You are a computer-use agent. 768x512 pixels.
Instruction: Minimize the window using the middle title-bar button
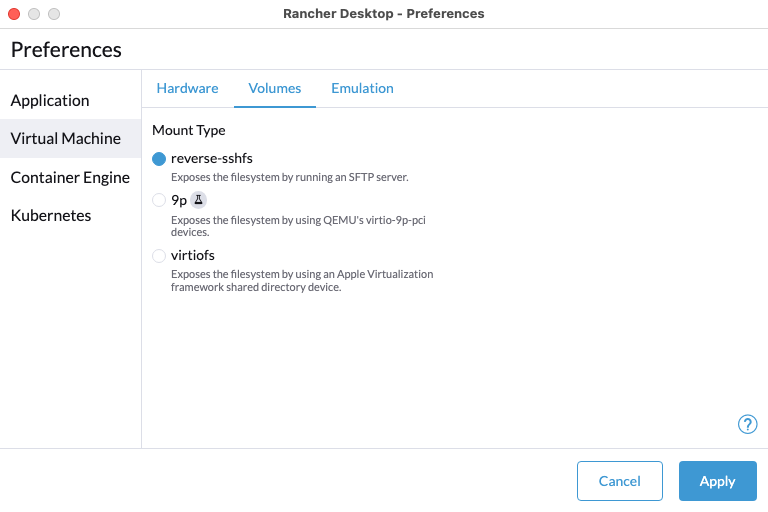(33, 14)
